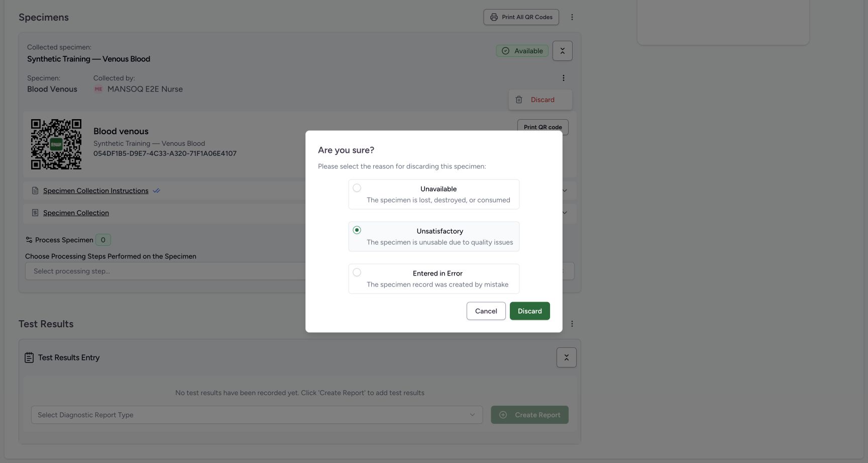Open the Select processing step dropdown
Viewport: 868px width, 463px height.
pyautogui.click(x=300, y=271)
